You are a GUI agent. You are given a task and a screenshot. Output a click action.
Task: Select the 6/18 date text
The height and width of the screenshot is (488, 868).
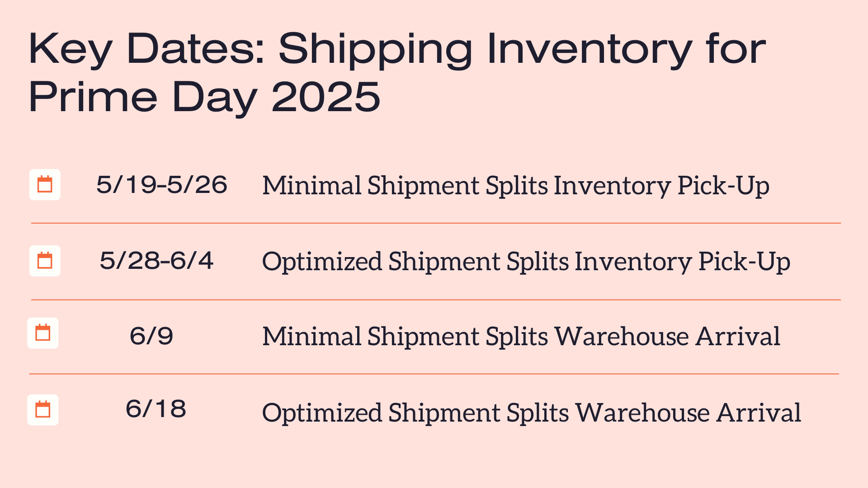[156, 409]
